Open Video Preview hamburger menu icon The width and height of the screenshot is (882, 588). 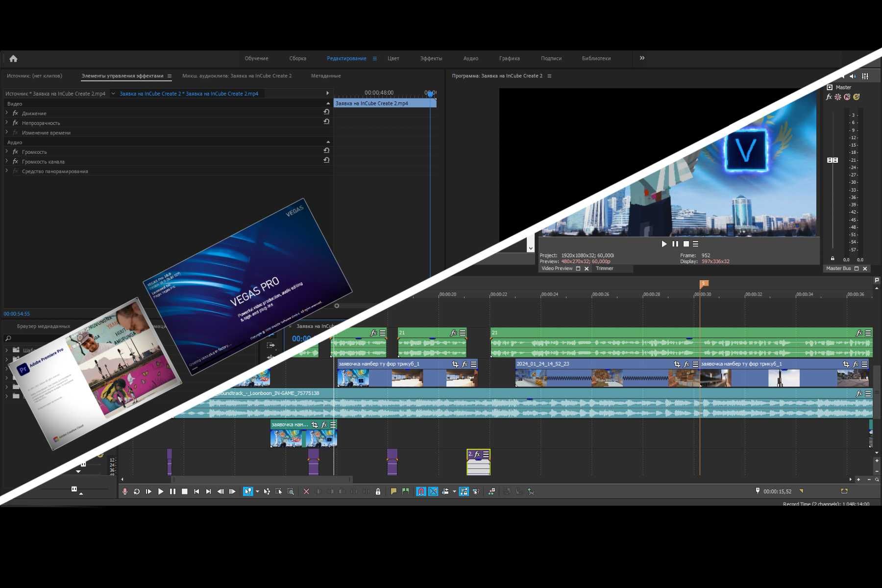[x=695, y=244]
